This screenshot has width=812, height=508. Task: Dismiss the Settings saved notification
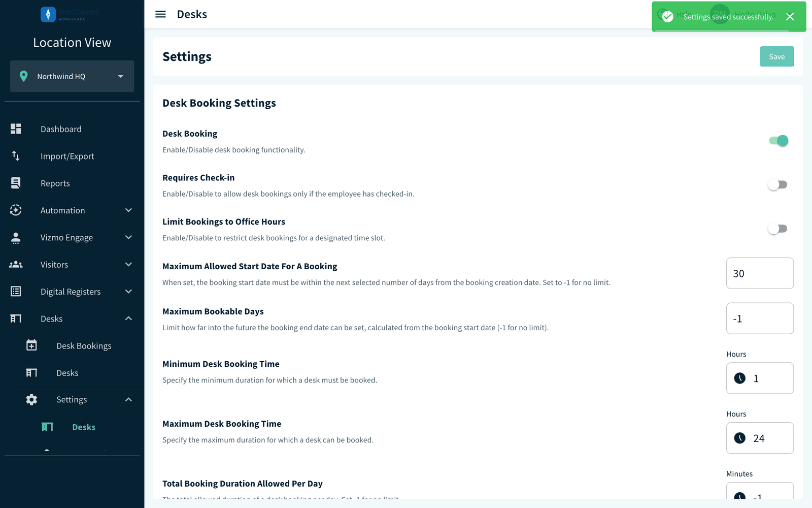(x=790, y=17)
